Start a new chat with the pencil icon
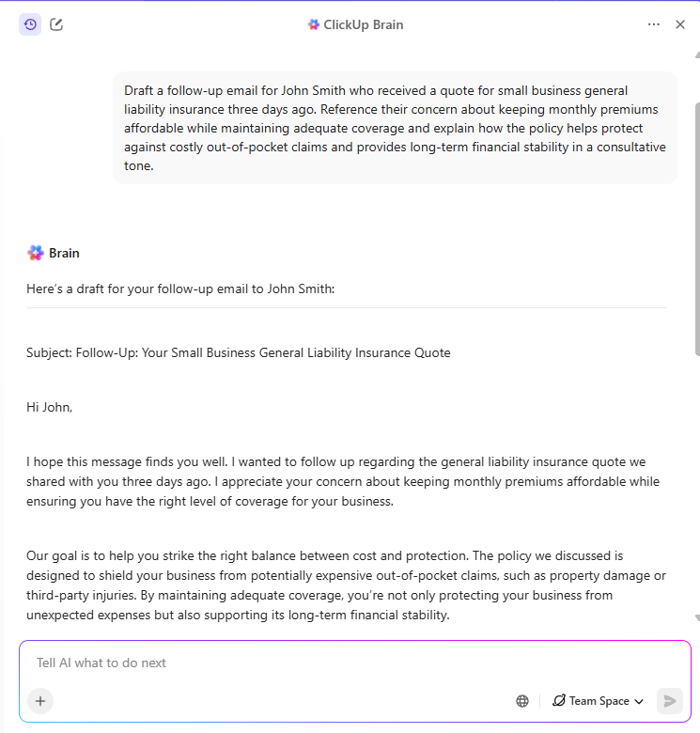The height and width of the screenshot is (733, 700). coord(56,24)
